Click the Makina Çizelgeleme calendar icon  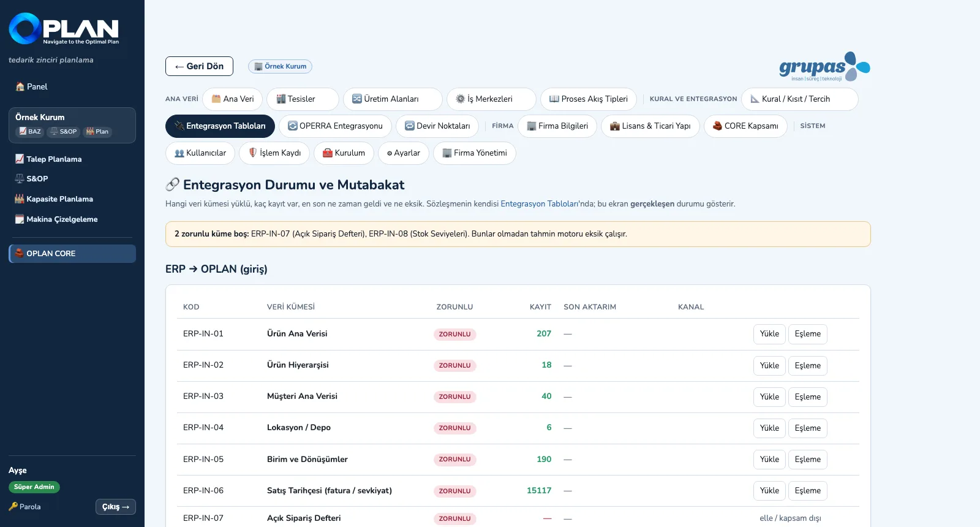pyautogui.click(x=20, y=219)
